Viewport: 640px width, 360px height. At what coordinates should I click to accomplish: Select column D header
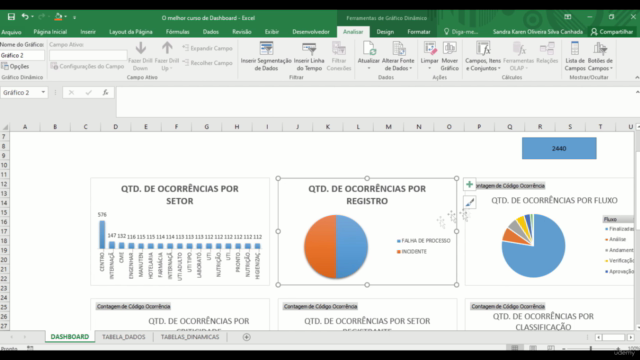click(116, 127)
